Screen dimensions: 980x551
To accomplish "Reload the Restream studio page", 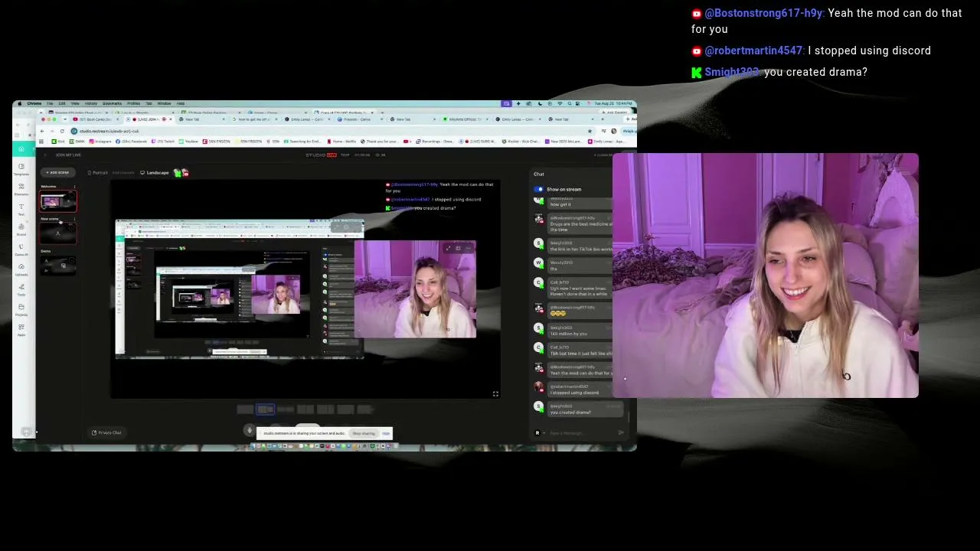I will (x=62, y=131).
